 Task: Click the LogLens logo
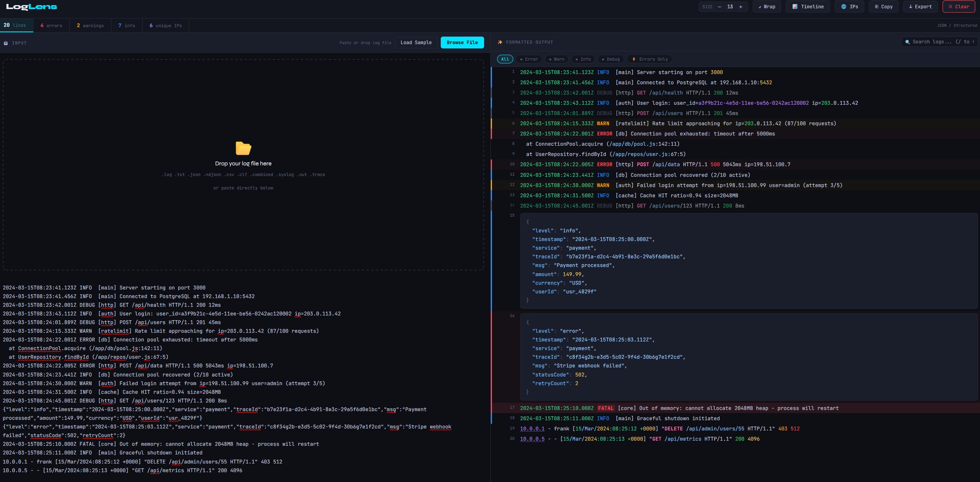[32, 7]
